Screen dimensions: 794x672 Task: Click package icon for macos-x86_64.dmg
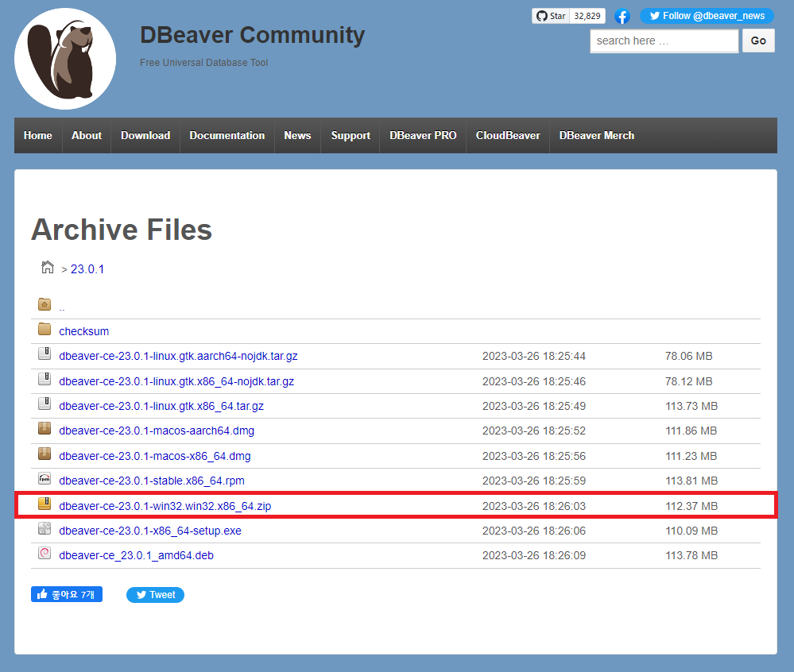click(45, 454)
